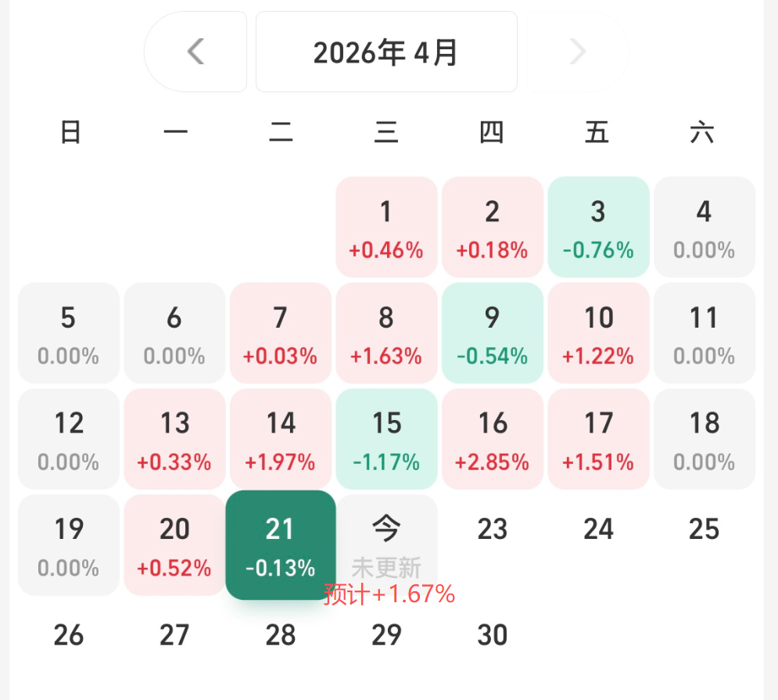The width and height of the screenshot is (778, 700).
Task: Select April 27 in the calendar
Action: (174, 635)
